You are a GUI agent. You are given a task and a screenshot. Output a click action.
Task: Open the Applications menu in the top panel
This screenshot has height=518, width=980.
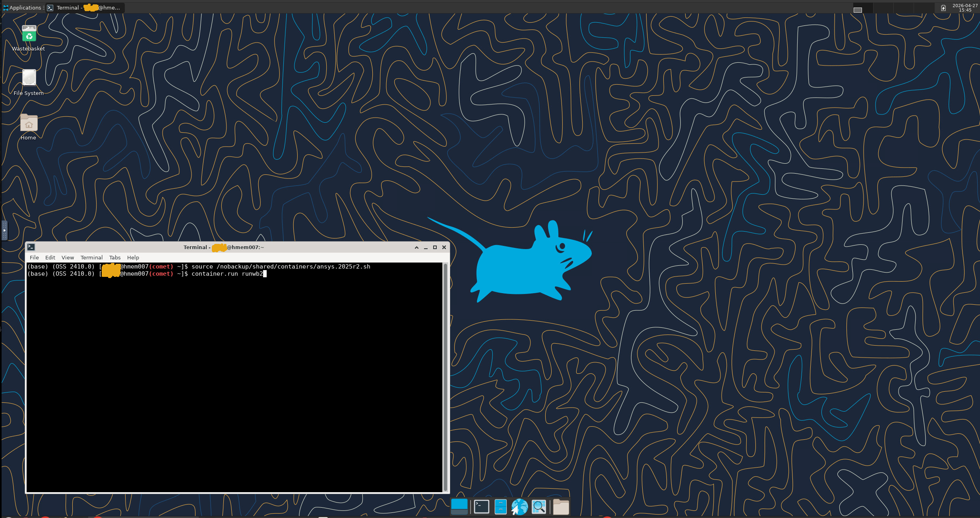coord(23,8)
